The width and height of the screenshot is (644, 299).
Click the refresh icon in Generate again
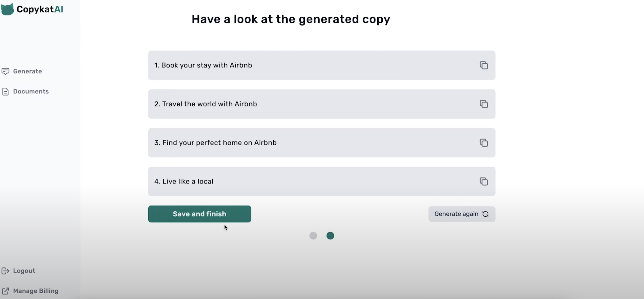[x=485, y=214]
